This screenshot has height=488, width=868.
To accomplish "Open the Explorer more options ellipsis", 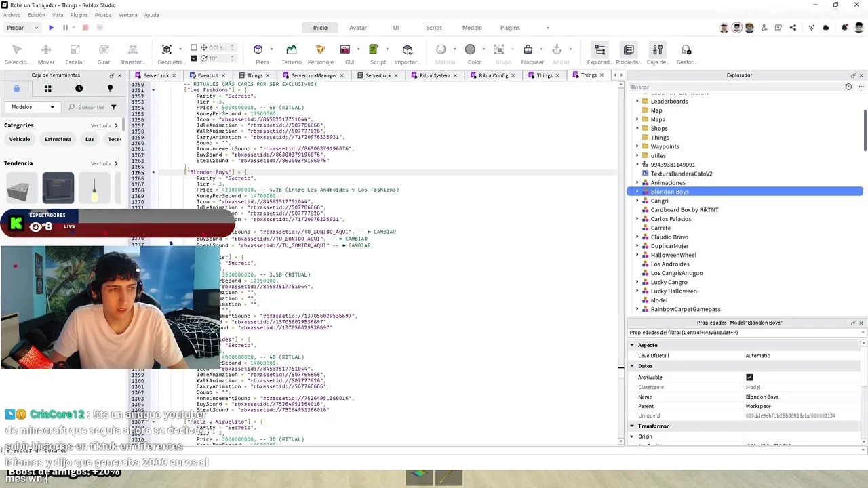I will point(861,87).
